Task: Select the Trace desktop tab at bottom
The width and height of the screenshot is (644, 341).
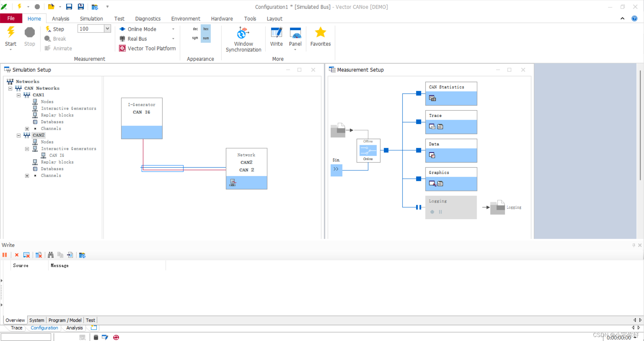Action: pos(16,328)
